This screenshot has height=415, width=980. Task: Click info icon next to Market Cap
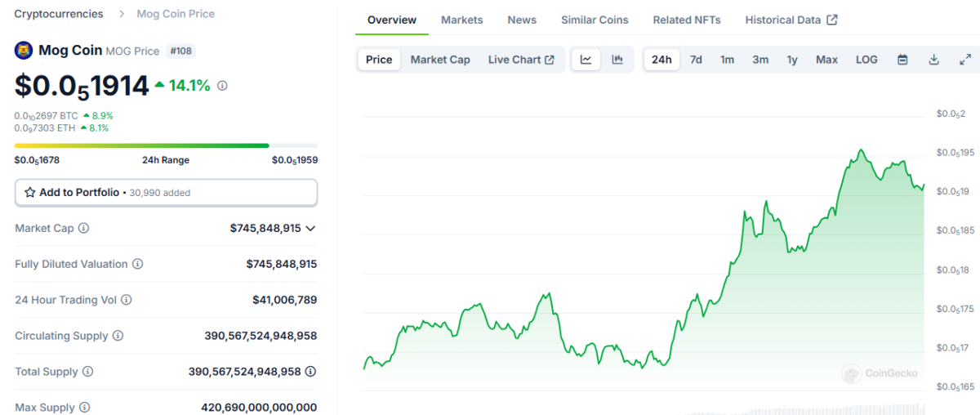pos(84,229)
